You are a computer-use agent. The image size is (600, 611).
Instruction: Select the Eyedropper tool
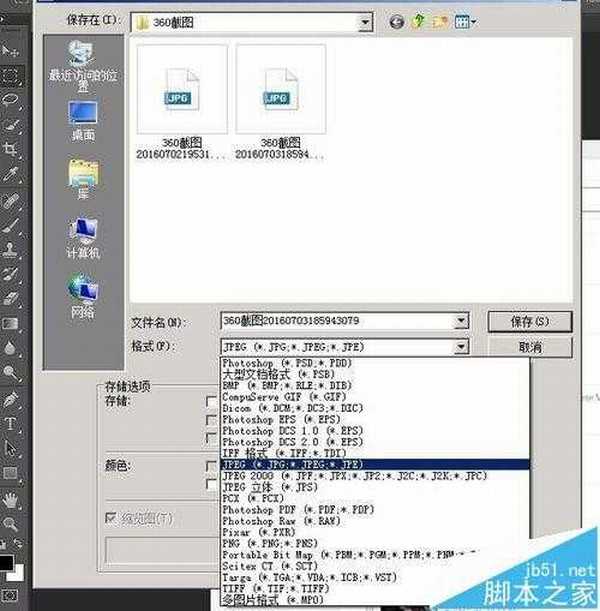[9, 174]
